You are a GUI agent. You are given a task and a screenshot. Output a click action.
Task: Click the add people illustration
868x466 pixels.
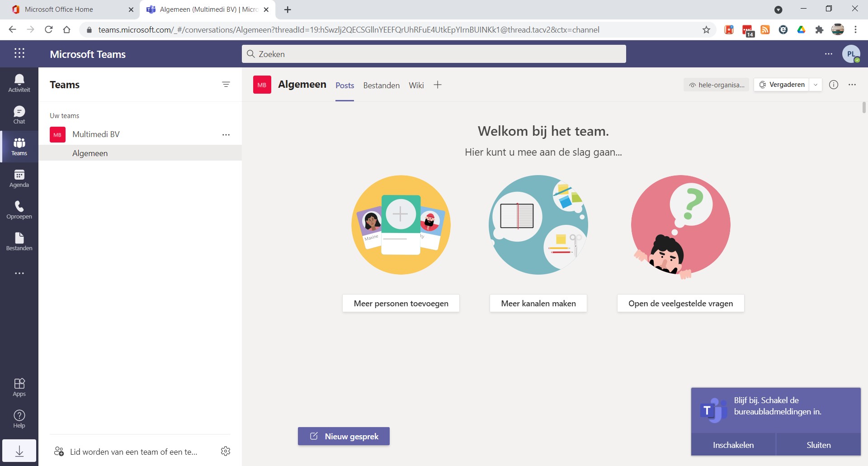pyautogui.click(x=401, y=225)
